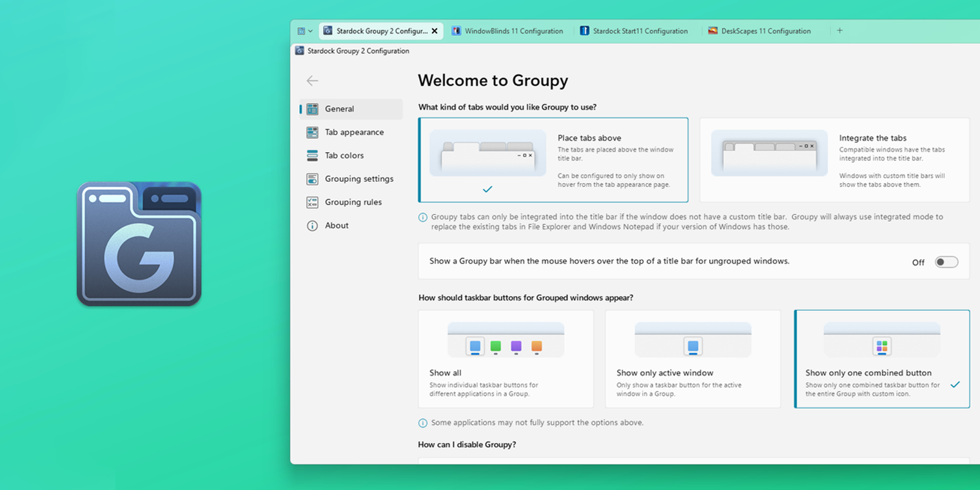This screenshot has width=980, height=490.
Task: Open Tab appearance via its sidebar icon
Action: click(313, 132)
